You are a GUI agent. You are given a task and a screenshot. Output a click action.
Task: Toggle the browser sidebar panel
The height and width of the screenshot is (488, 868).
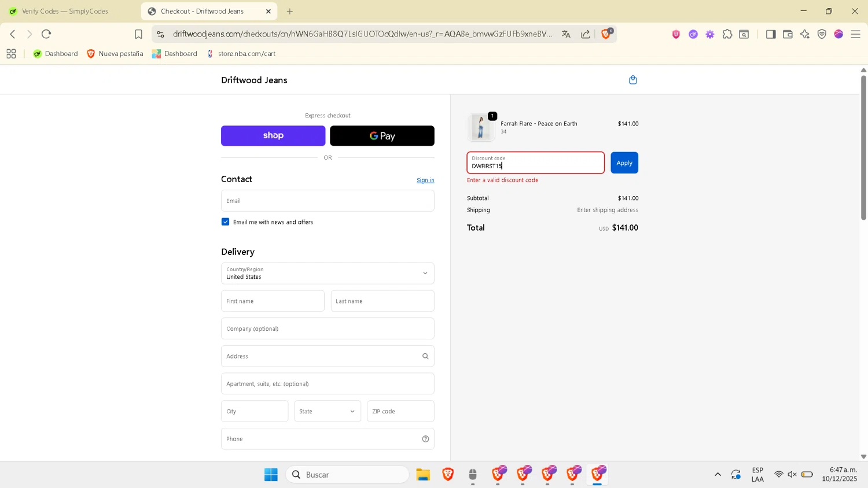770,34
